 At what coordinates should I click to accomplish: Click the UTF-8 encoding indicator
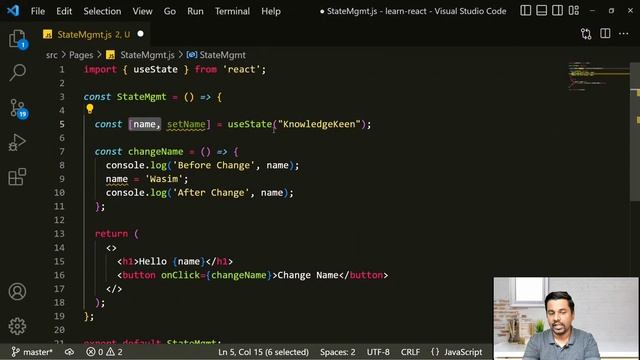click(x=378, y=352)
